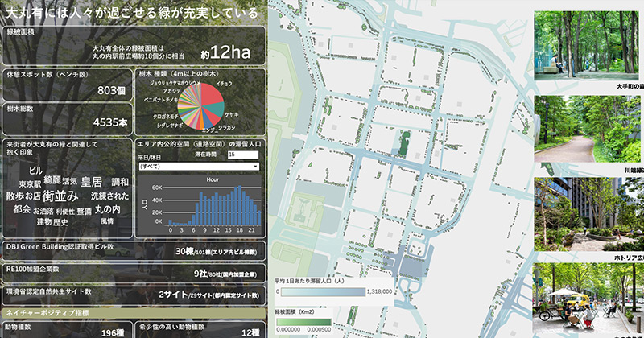The height and width of the screenshot is (338, 644).
Task: Click the 緑被面積 green gradient legend bar
Action: pos(303,323)
